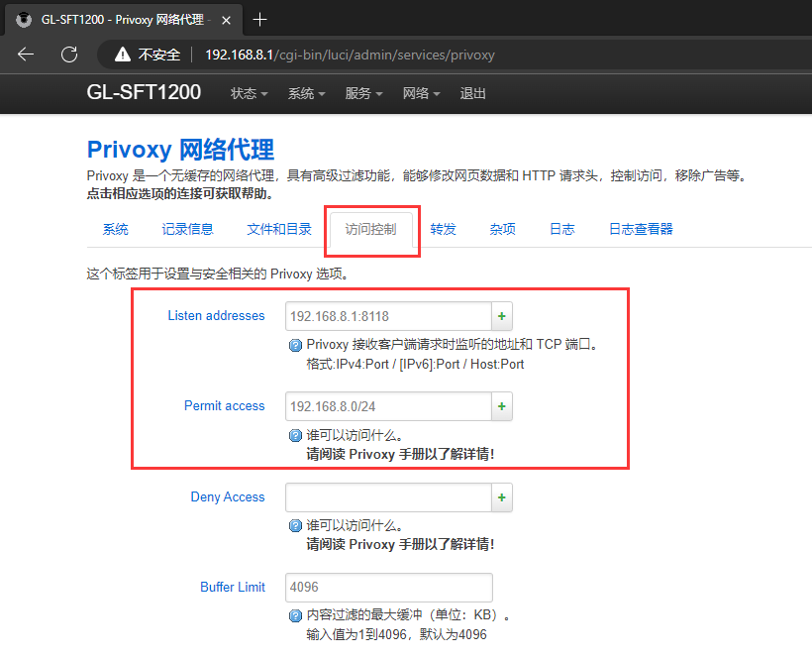Focus the Buffer Limit 4096 field
This screenshot has height=659, width=812.
389,588
